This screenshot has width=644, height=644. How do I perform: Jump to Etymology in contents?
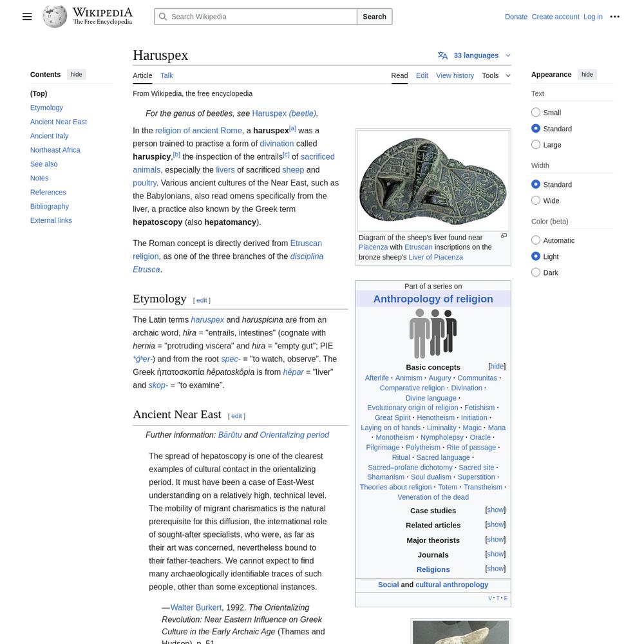coord(46,108)
